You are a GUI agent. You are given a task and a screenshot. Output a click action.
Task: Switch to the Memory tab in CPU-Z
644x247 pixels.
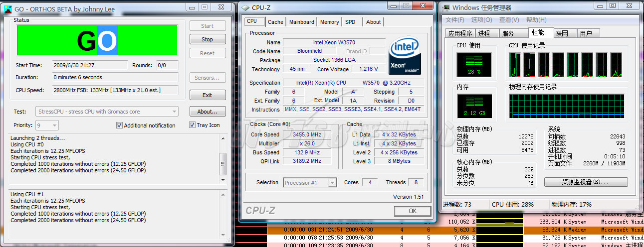point(329,22)
